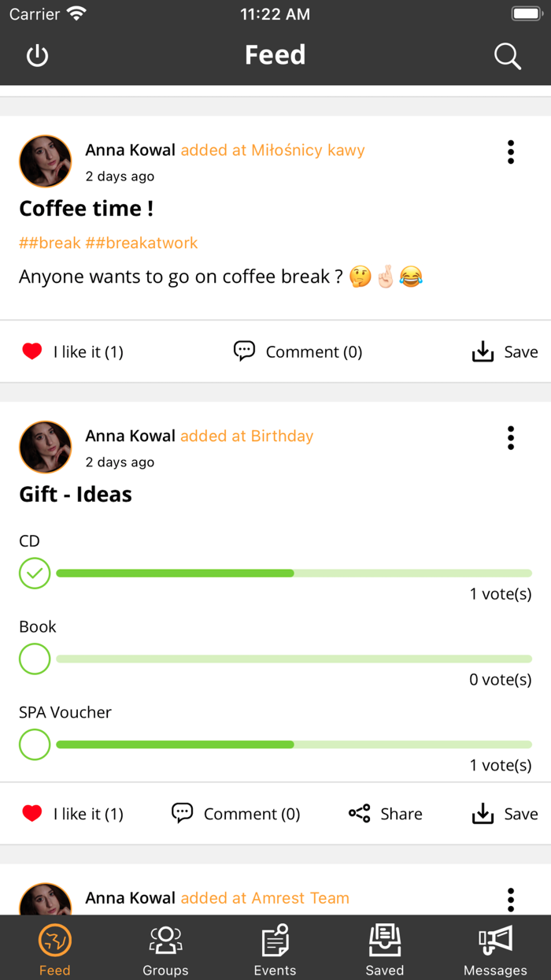Toggle the CD poll option
The width and height of the screenshot is (551, 980).
click(x=35, y=574)
